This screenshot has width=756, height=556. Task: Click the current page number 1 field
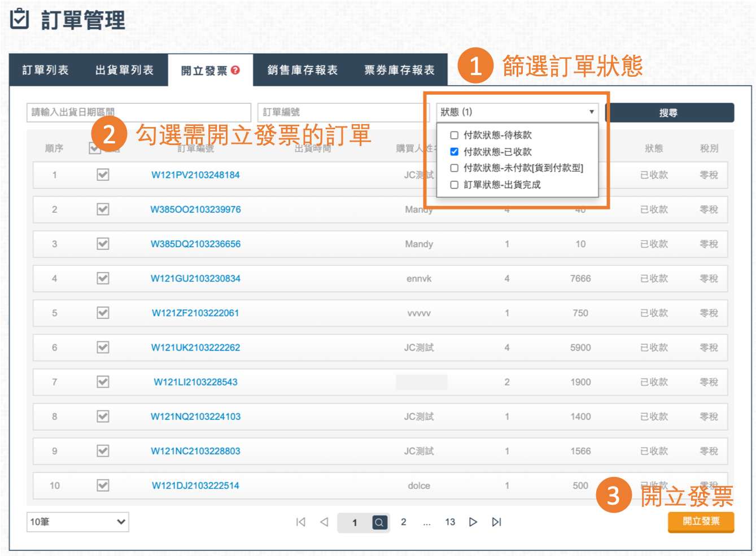pyautogui.click(x=355, y=523)
